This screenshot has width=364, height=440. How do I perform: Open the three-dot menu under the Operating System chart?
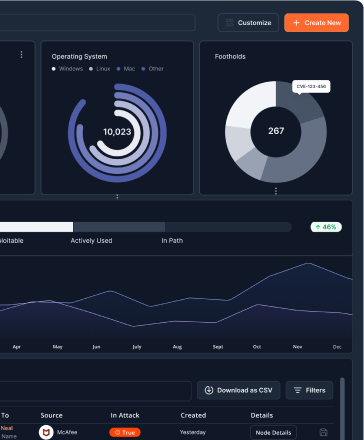(117, 197)
